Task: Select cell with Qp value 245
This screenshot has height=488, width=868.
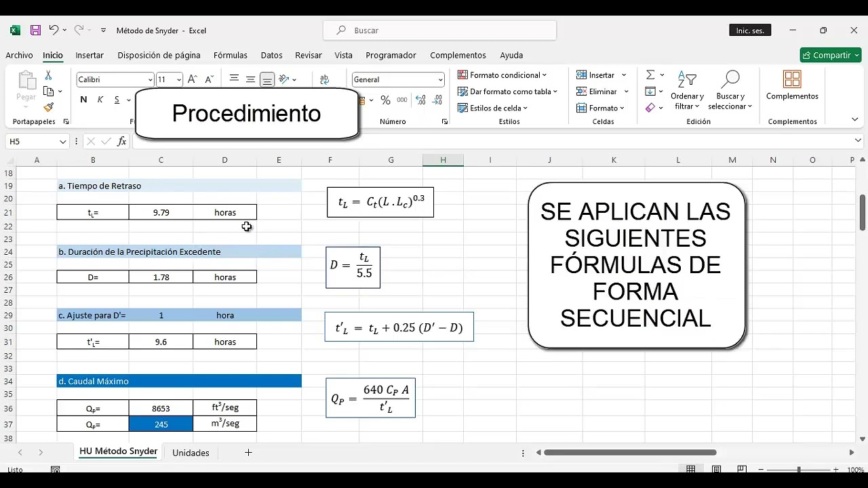Action: click(161, 424)
